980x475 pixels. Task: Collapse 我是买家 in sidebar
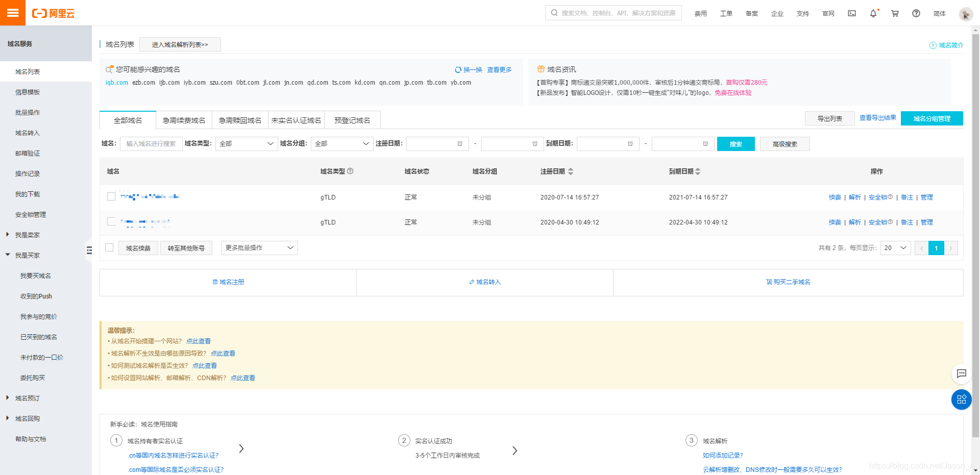(8, 255)
